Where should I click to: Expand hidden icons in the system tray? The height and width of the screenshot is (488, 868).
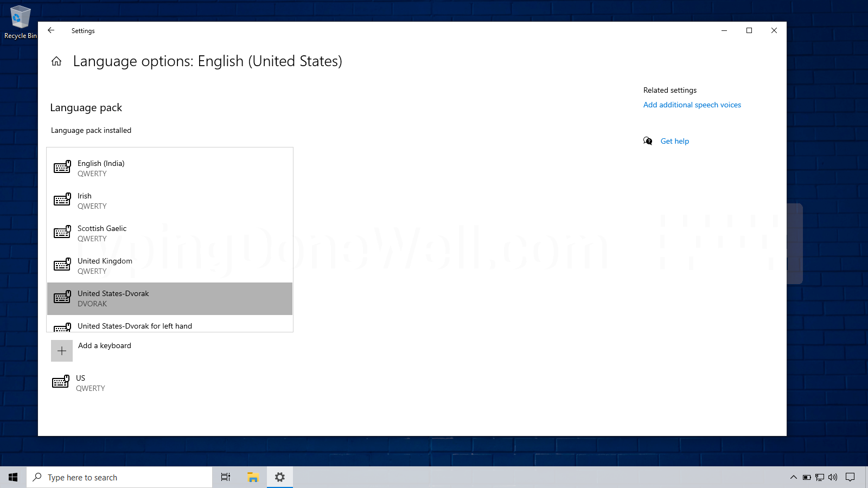point(793,477)
